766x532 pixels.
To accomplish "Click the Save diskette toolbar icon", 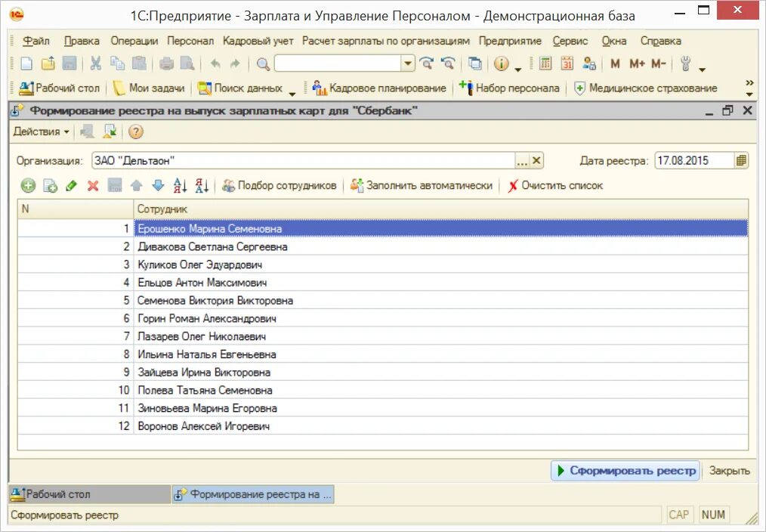I will pos(69,63).
